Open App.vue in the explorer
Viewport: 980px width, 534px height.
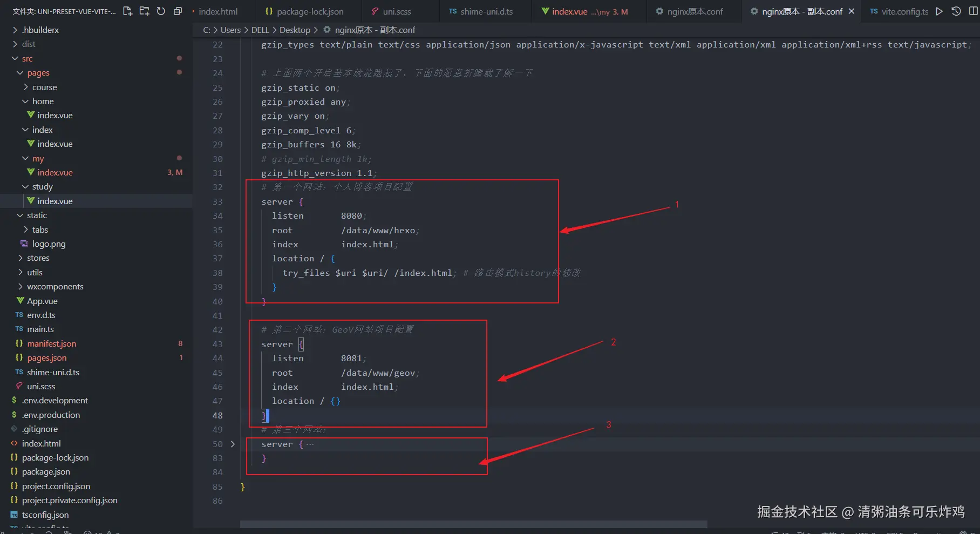(42, 301)
